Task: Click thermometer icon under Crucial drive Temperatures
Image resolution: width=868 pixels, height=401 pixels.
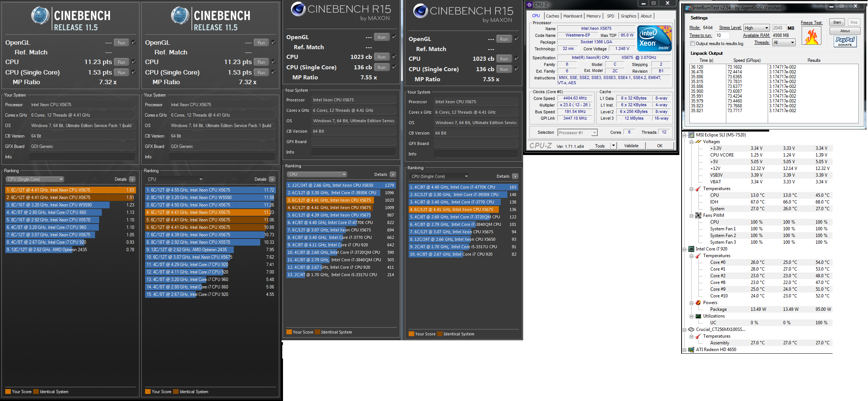Action: coord(698,336)
